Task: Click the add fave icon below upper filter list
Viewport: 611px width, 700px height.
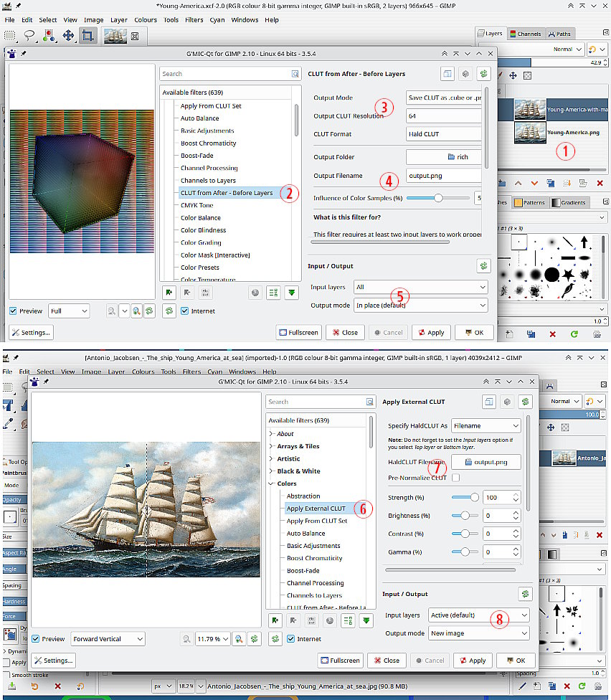Action: tap(169, 292)
